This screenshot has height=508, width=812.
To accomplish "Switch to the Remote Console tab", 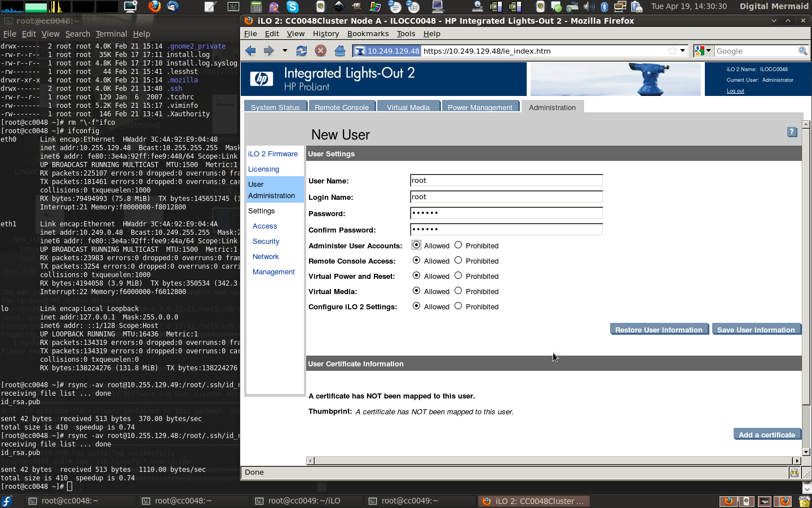I will (342, 107).
